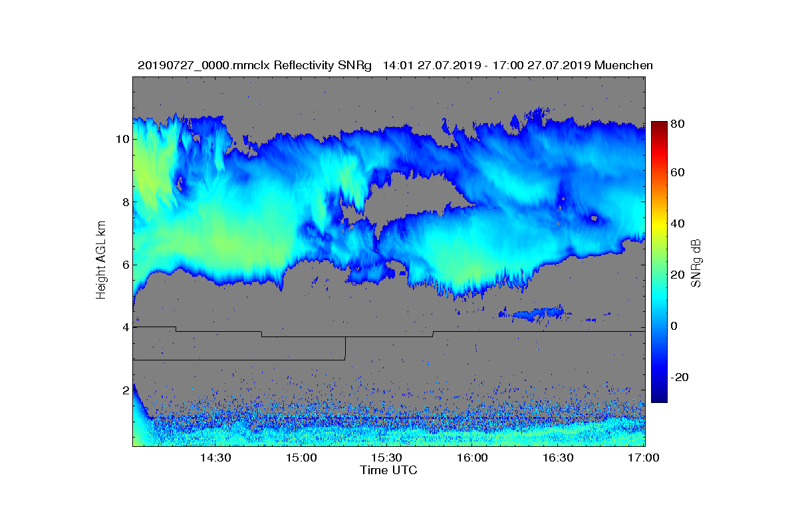The height and width of the screenshot is (532, 798).
Task: Click the height tick label 8
Action: 124,201
